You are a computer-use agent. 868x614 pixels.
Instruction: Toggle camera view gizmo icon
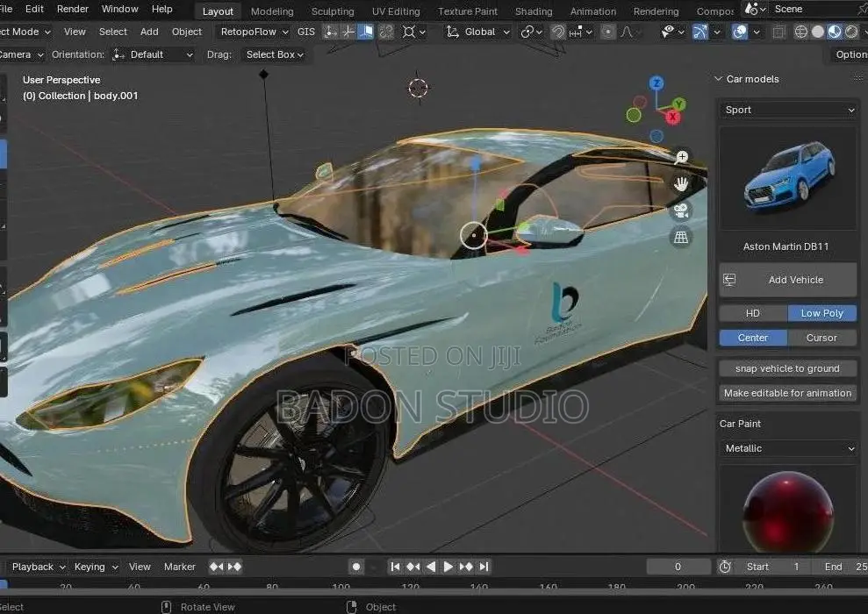click(x=681, y=211)
